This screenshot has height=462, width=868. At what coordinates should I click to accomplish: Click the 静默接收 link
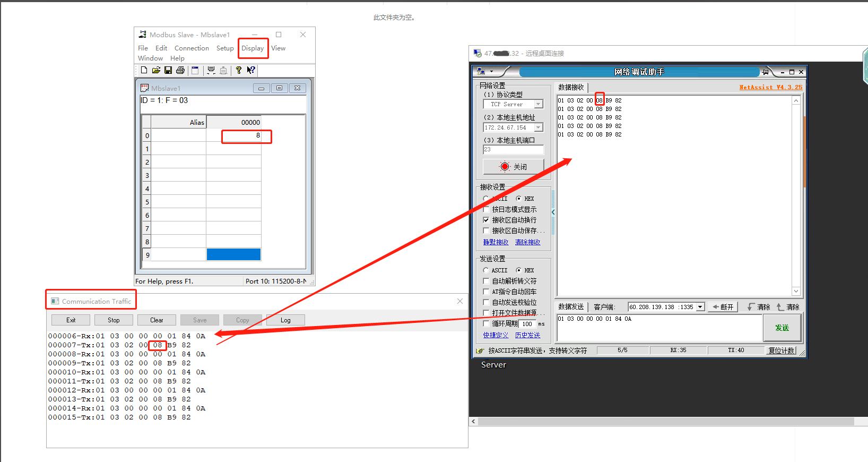pyautogui.click(x=496, y=242)
